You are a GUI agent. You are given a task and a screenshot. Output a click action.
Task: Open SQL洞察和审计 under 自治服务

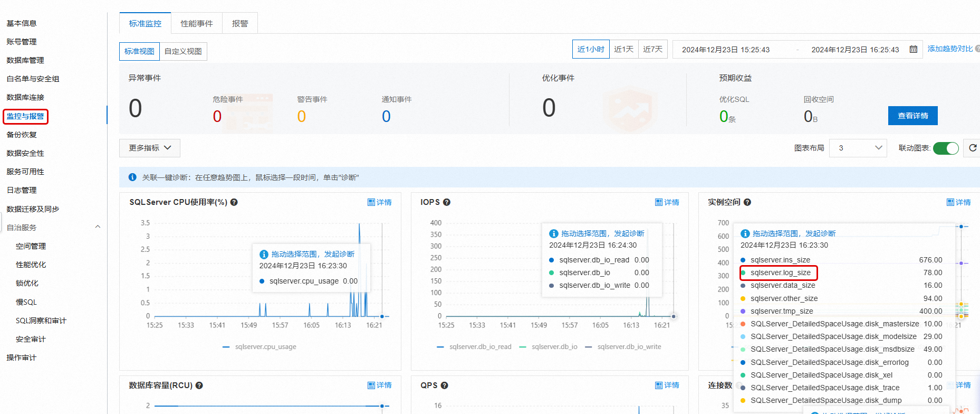coord(41,321)
